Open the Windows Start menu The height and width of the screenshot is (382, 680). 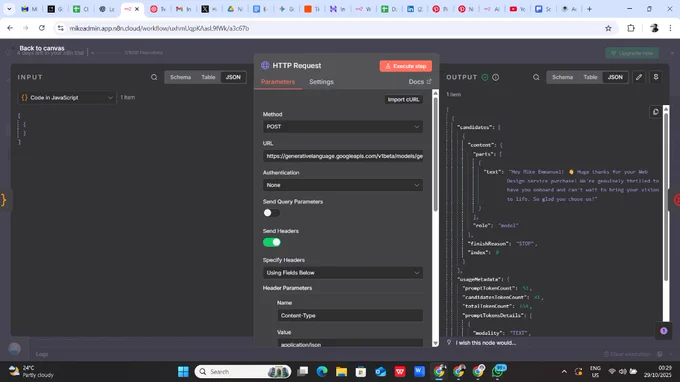[183, 372]
